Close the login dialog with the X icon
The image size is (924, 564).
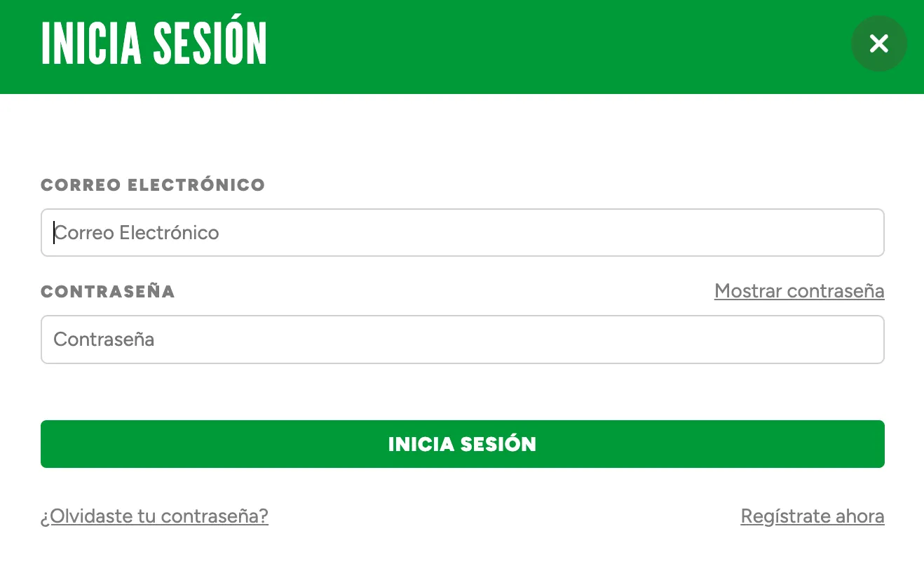coord(878,43)
